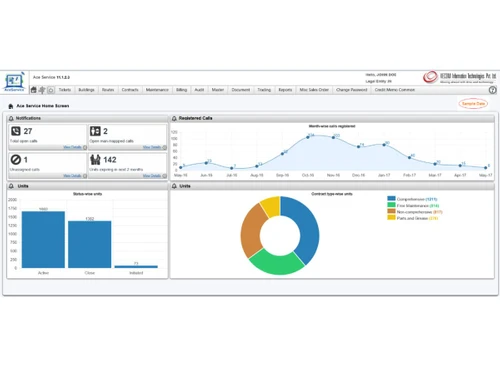500x375 pixels.
Task: Click the AceService logo in header
Action: pos(14,82)
